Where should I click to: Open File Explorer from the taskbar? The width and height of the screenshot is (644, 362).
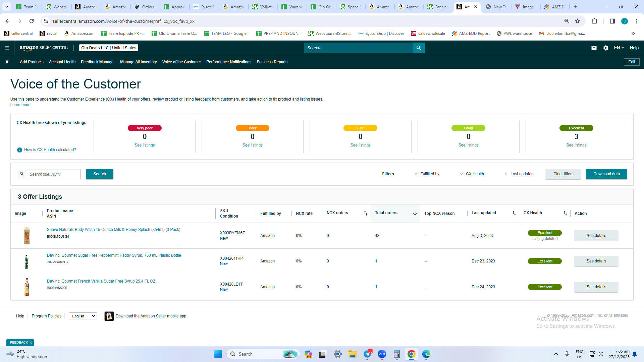coord(352,354)
